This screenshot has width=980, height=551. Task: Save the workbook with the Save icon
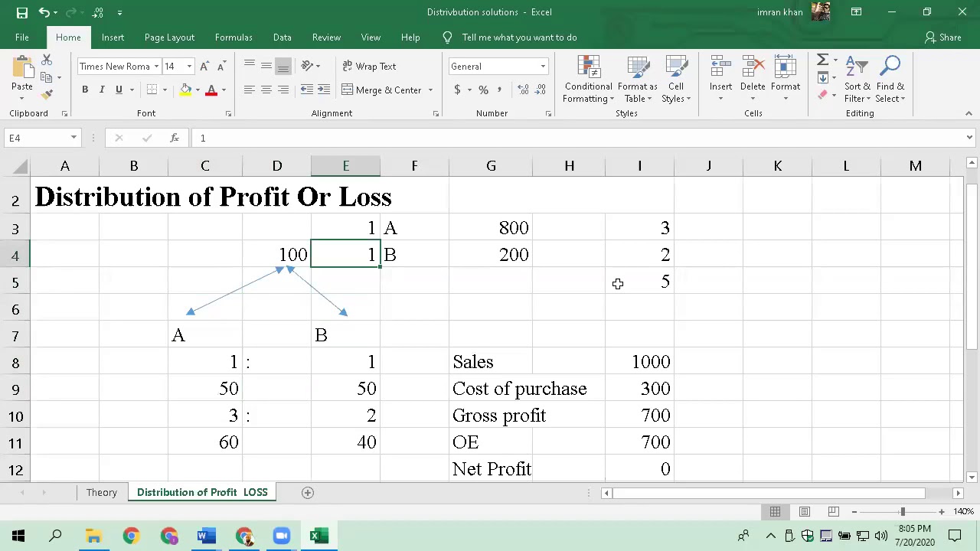[x=22, y=12]
